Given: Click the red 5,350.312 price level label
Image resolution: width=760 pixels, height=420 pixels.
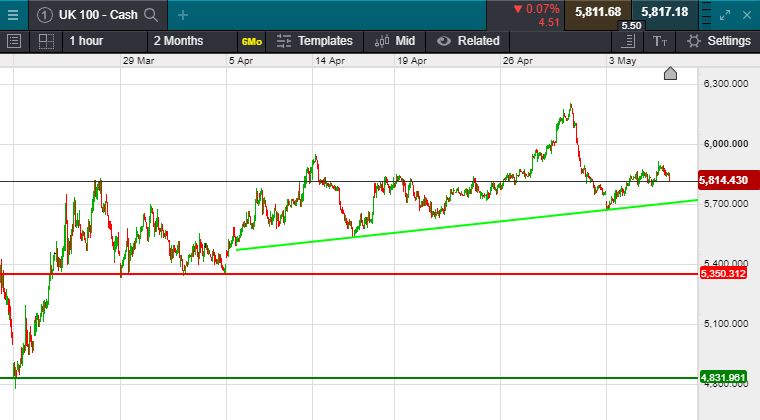Looking at the screenshot, I should point(725,274).
